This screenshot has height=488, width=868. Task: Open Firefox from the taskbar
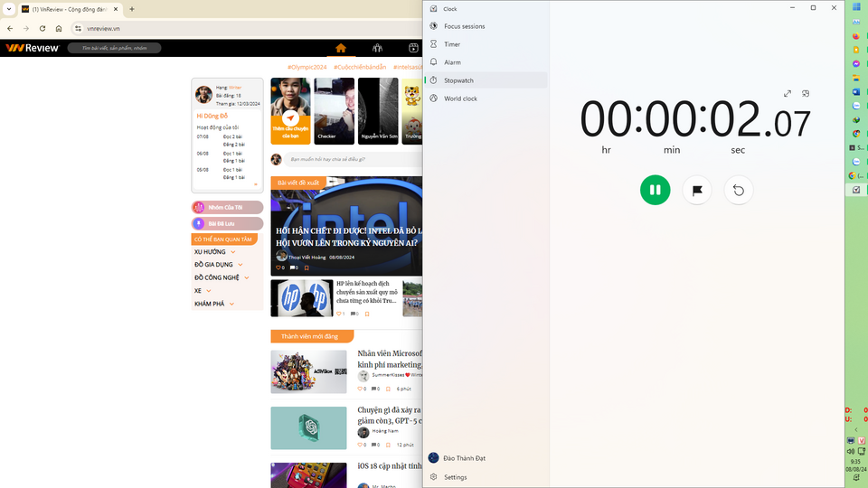click(856, 36)
